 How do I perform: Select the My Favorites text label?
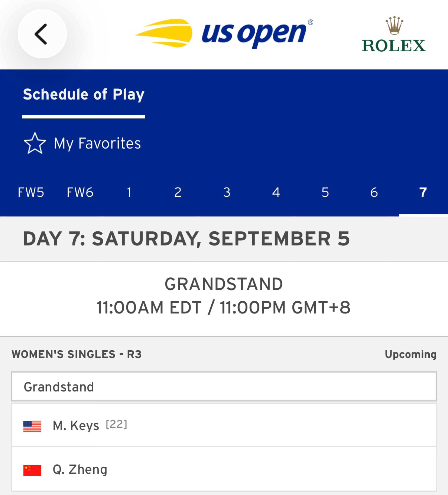click(97, 144)
